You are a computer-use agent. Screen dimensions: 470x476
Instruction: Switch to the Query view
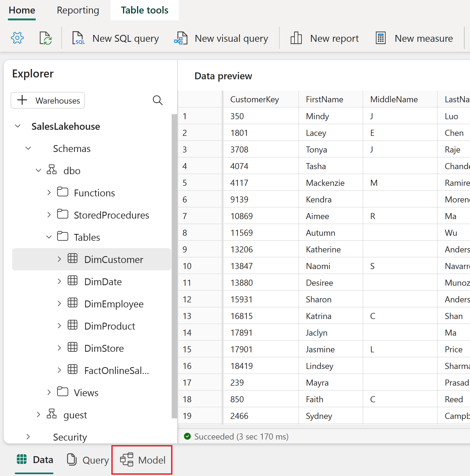coord(88,460)
